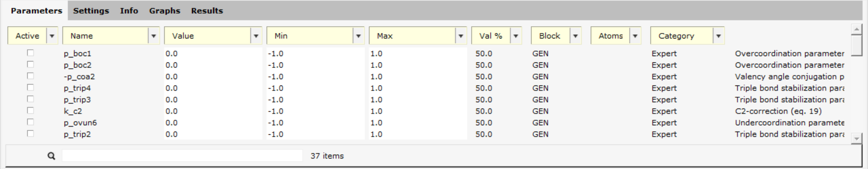868x169 pixels.
Task: Toggle the p_trip4 active checkbox
Action: (x=30, y=88)
